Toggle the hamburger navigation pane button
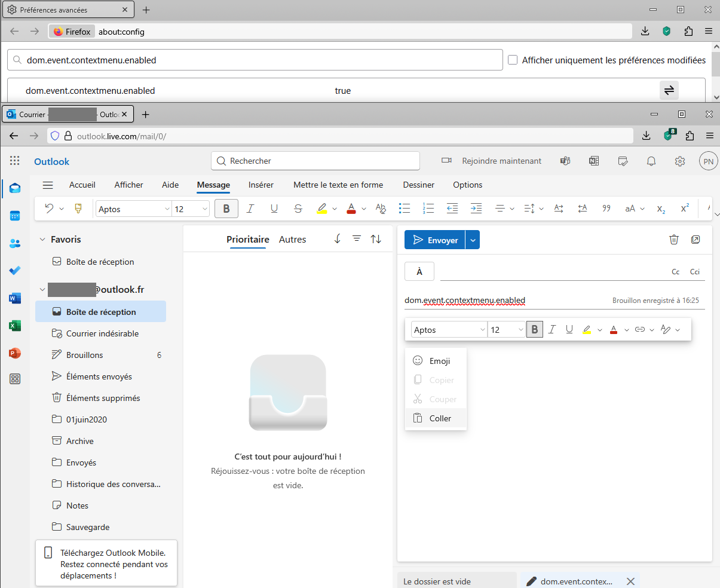The width and height of the screenshot is (720, 588). tap(48, 185)
